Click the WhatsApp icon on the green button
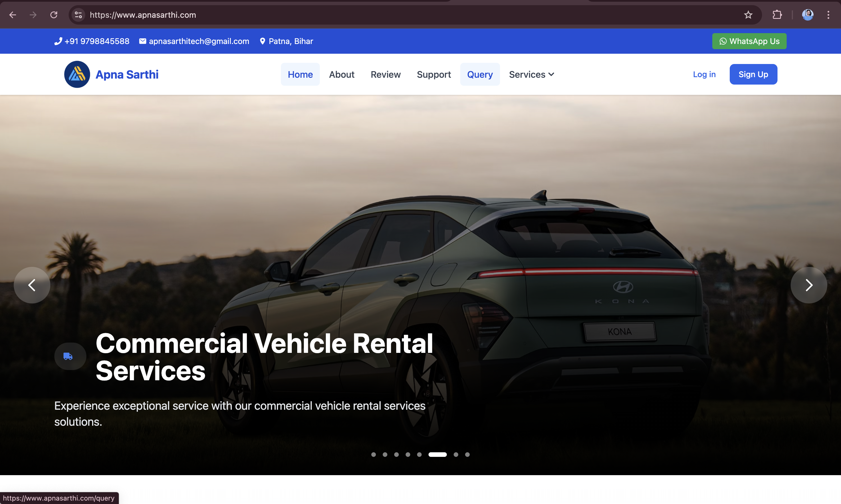The height and width of the screenshot is (504, 841). click(x=723, y=41)
